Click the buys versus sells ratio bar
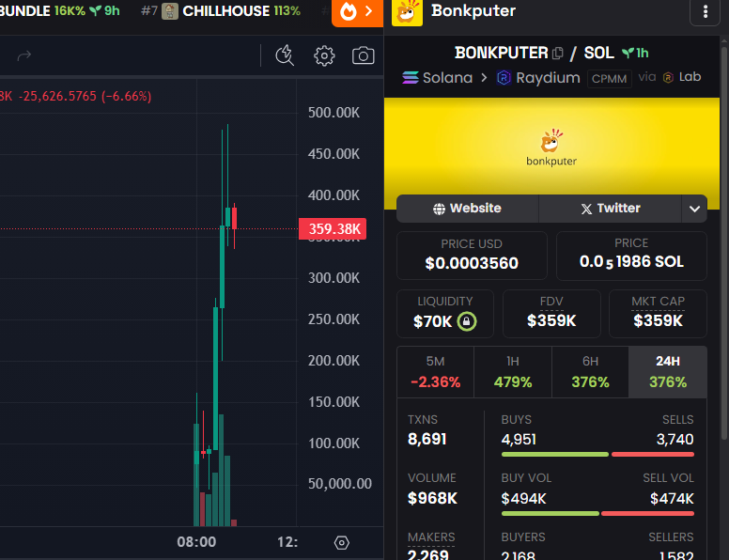 pyautogui.click(x=597, y=455)
